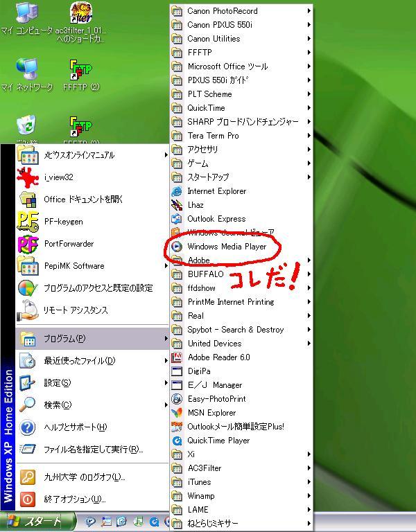
Task: Open PepiMK Software folder icon
Action: 28,266
